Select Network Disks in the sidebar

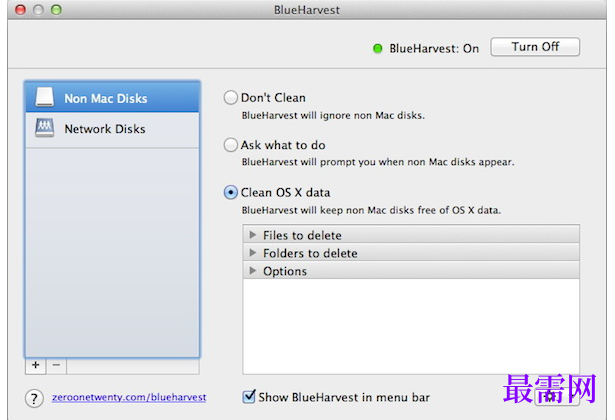point(112,129)
